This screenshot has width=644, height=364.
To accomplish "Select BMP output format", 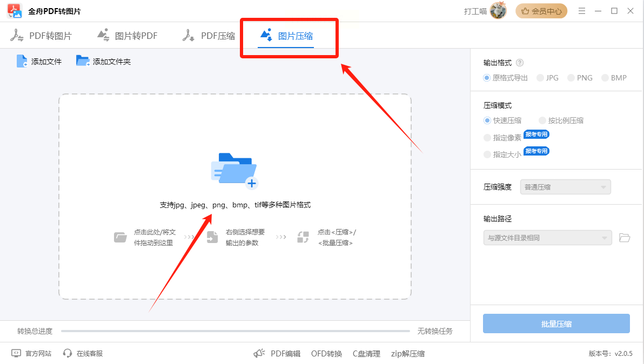I will click(614, 78).
